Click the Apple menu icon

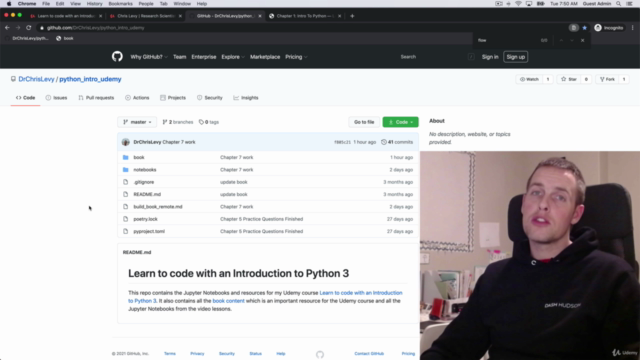[9, 4]
